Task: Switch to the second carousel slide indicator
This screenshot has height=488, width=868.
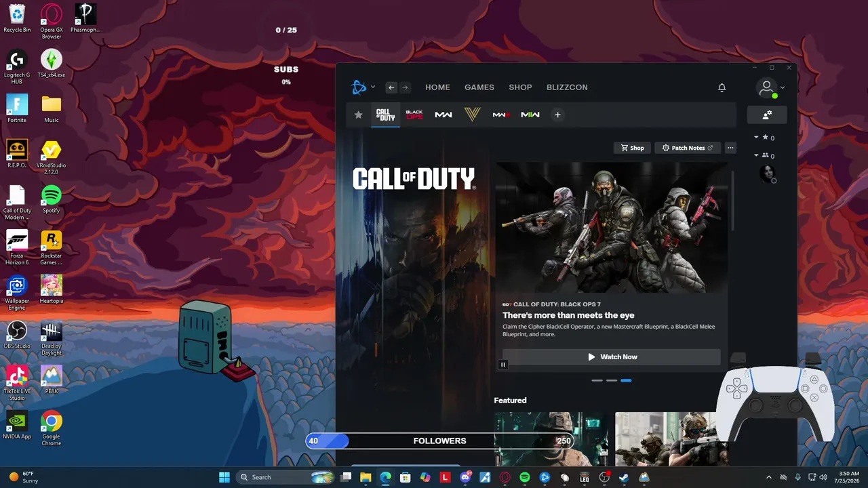Action: (x=612, y=380)
